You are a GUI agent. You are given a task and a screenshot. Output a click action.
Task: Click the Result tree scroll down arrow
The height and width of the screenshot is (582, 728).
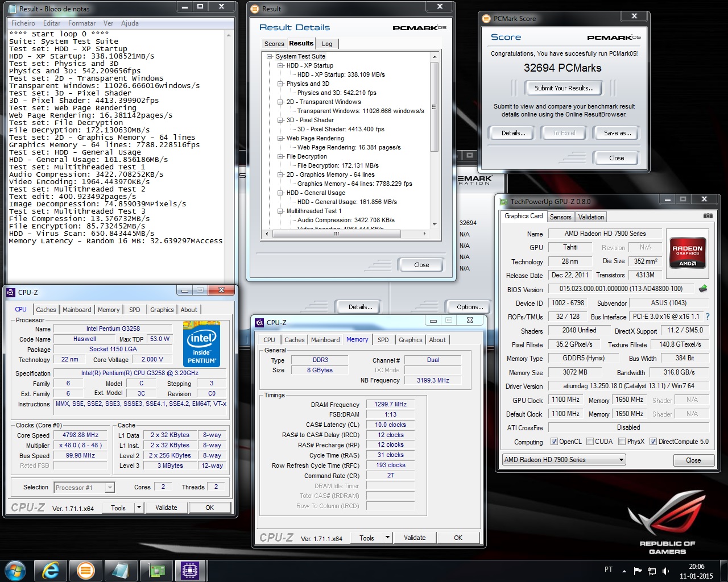click(434, 225)
